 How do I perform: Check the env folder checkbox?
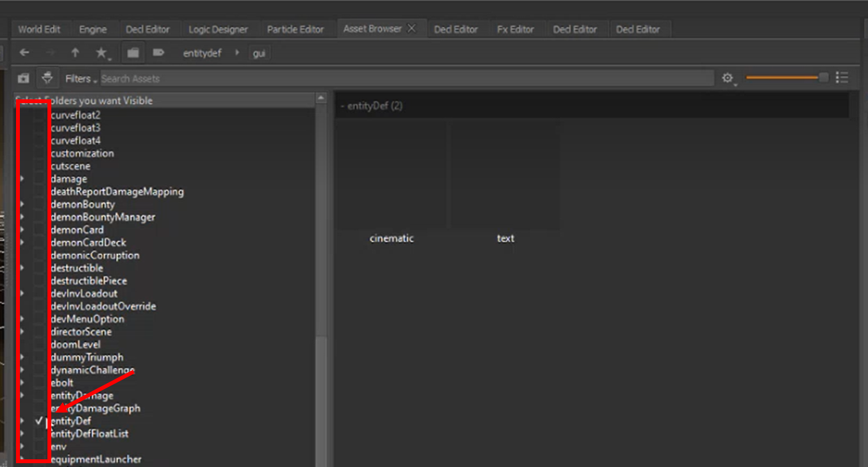[39, 447]
